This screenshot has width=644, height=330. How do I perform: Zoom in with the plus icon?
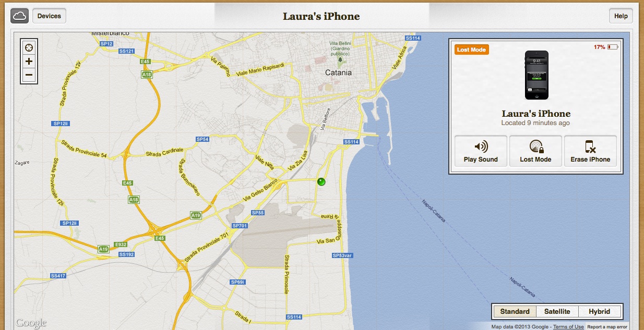(29, 62)
